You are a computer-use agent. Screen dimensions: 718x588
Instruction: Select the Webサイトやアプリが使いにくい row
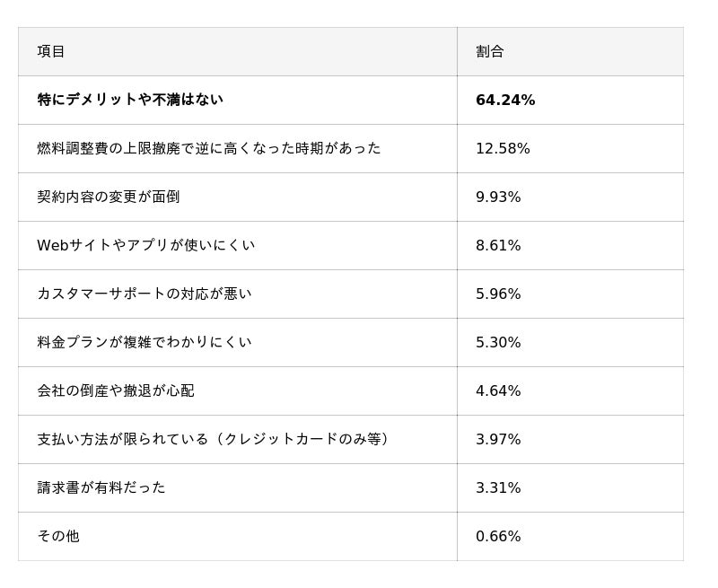tap(145, 245)
